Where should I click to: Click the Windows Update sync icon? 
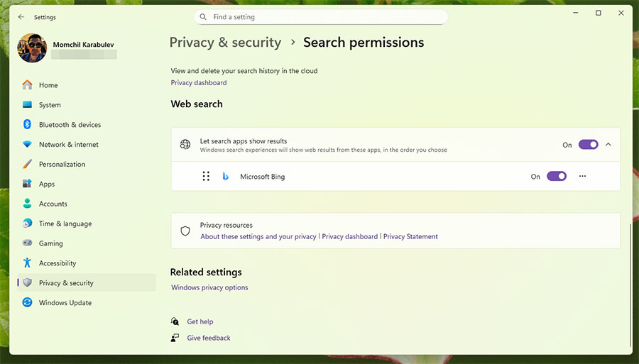coord(27,303)
